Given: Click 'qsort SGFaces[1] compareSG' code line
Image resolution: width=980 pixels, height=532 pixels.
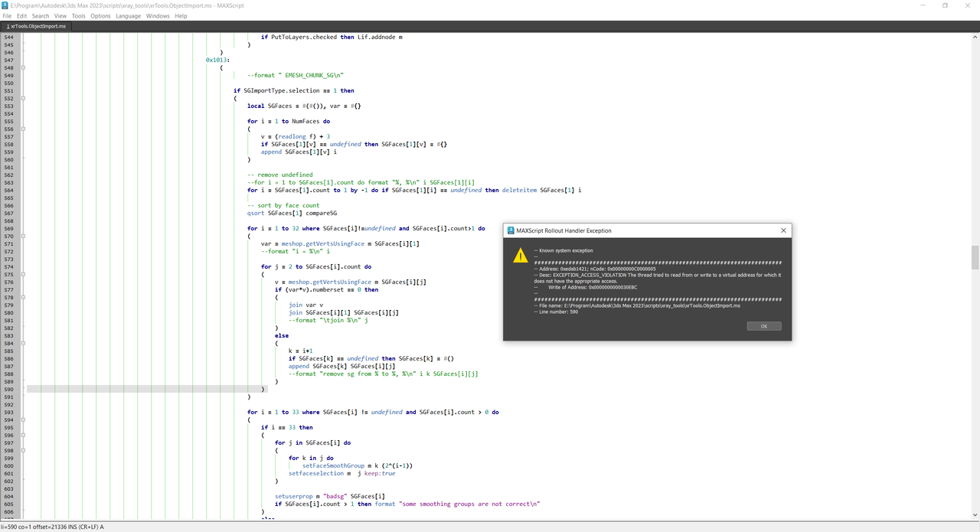Looking at the screenshot, I should pos(292,213).
